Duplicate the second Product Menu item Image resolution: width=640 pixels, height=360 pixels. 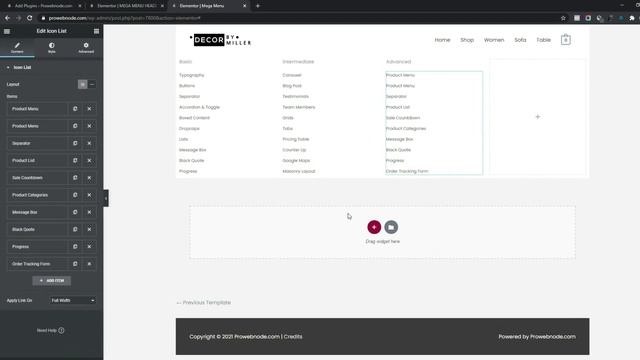tap(75, 126)
